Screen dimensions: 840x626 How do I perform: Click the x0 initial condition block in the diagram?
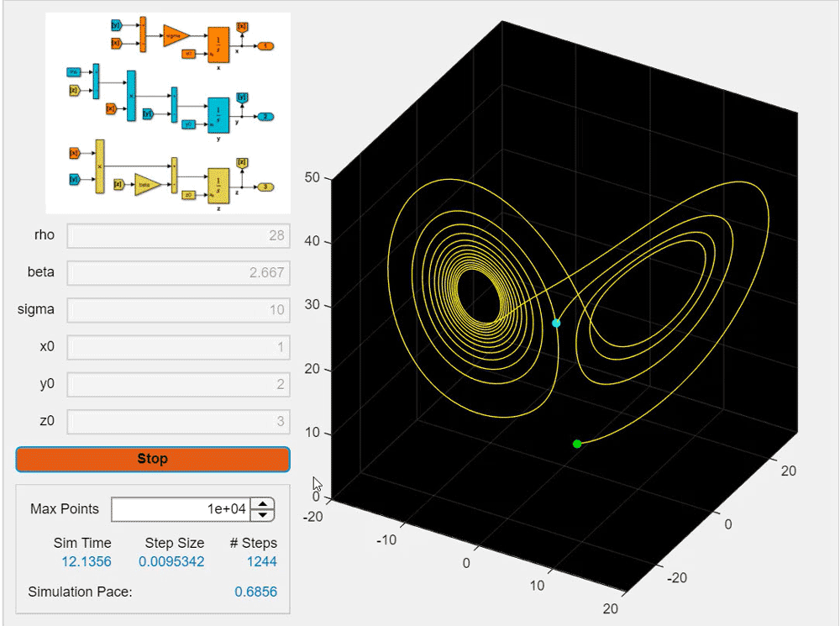pyautogui.click(x=188, y=54)
